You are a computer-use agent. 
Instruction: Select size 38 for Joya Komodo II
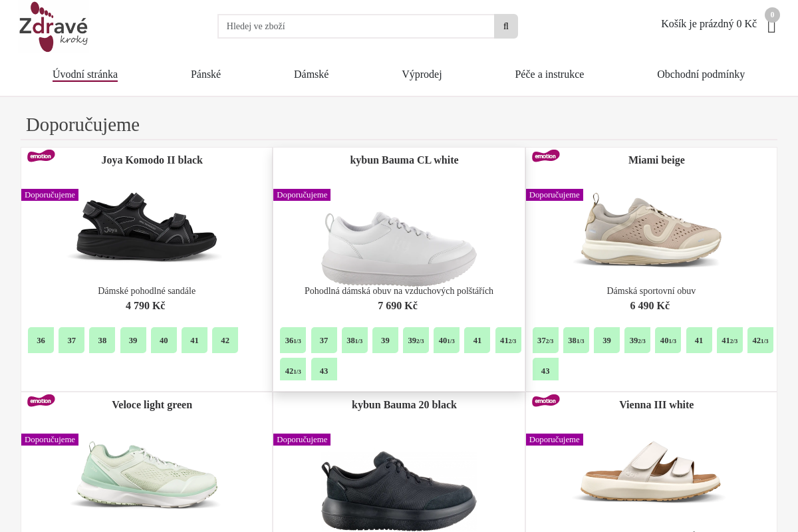pyautogui.click(x=102, y=340)
